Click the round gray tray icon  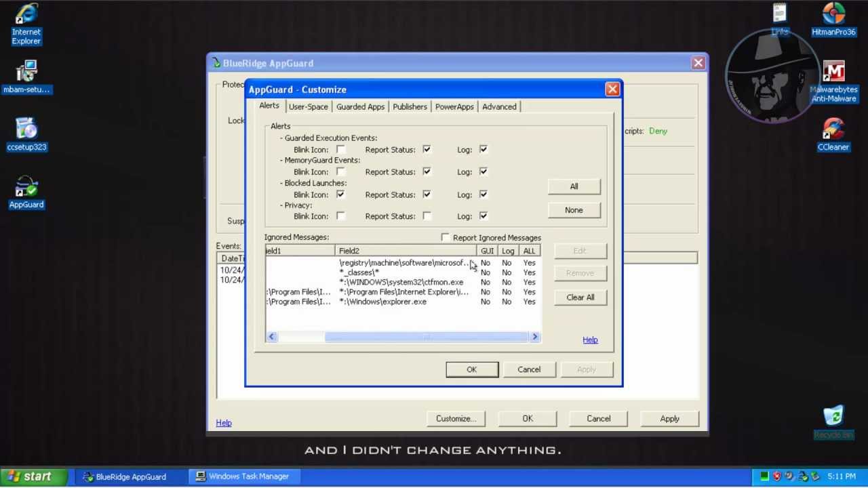[x=790, y=476]
